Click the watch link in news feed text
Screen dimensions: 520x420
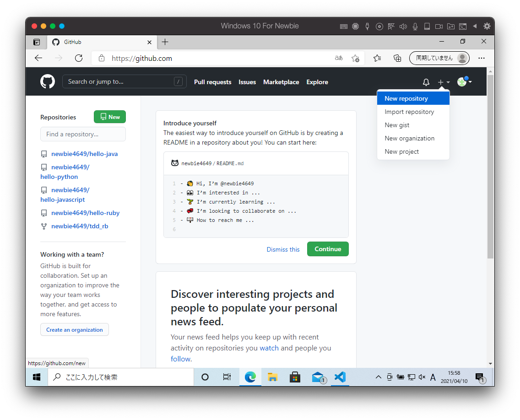click(269, 348)
